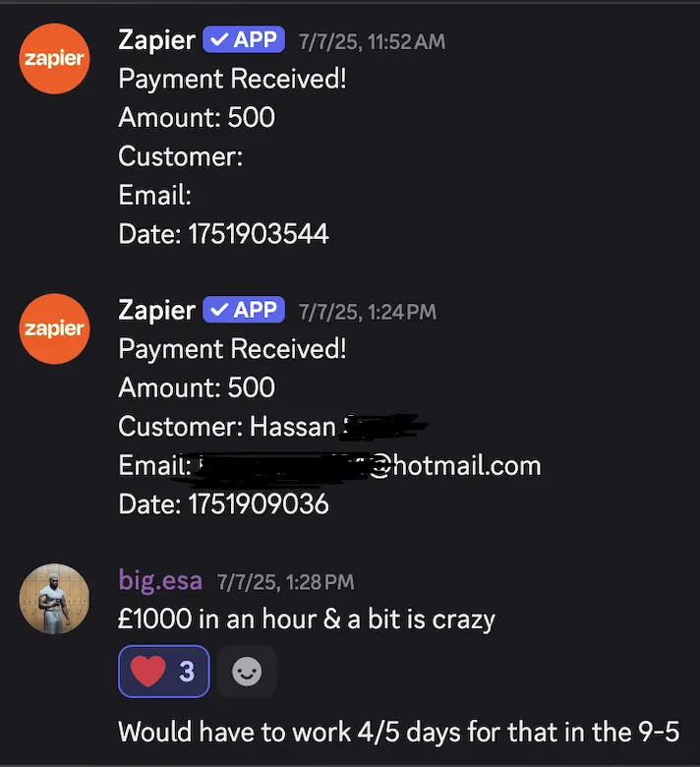The width and height of the screenshot is (700, 767).
Task: Click the Date: 1751909036 line
Action: 223,504
